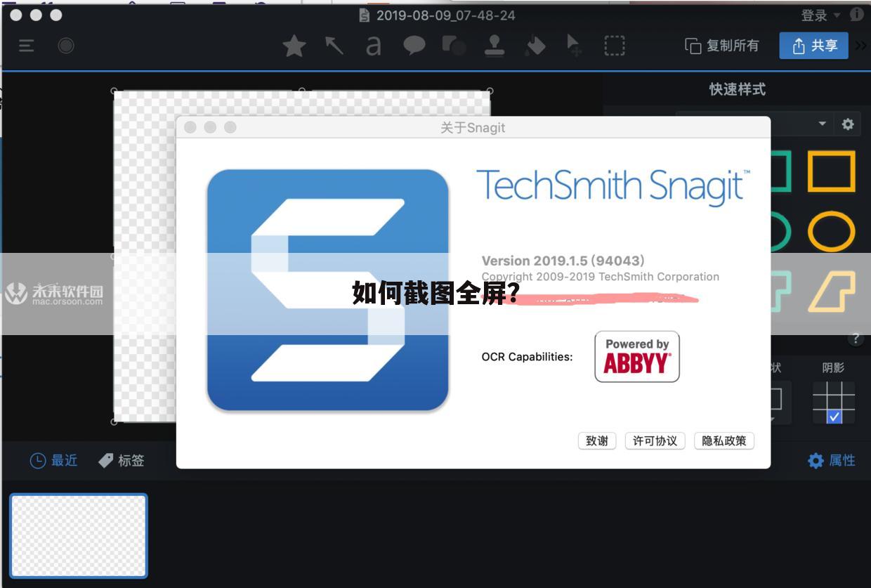Image resolution: width=871 pixels, height=588 pixels.
Task: Click the Snagit app logo in dialog
Action: click(327, 290)
